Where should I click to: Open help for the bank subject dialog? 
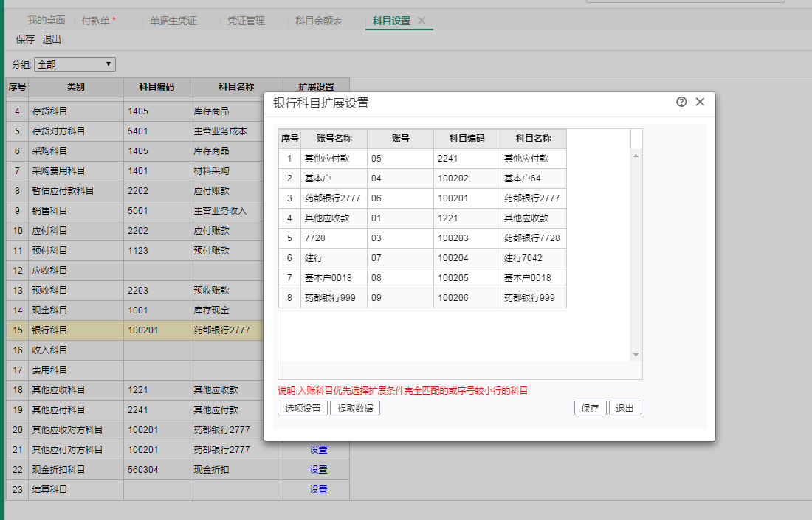pos(681,102)
